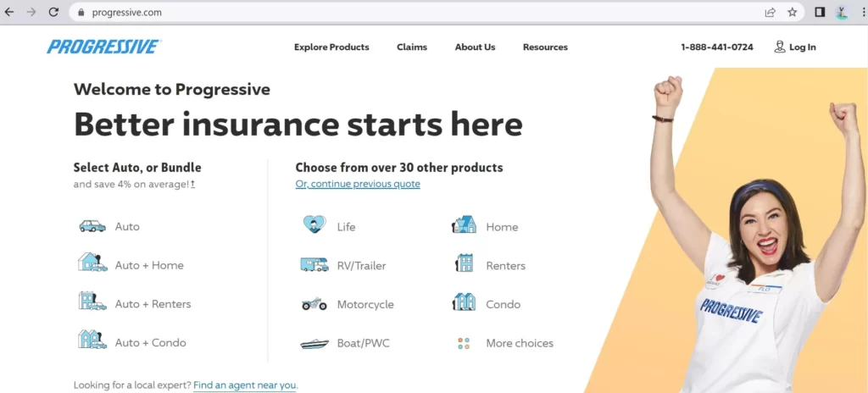Click the Boat/PWC icon
The image size is (868, 393).
click(314, 344)
